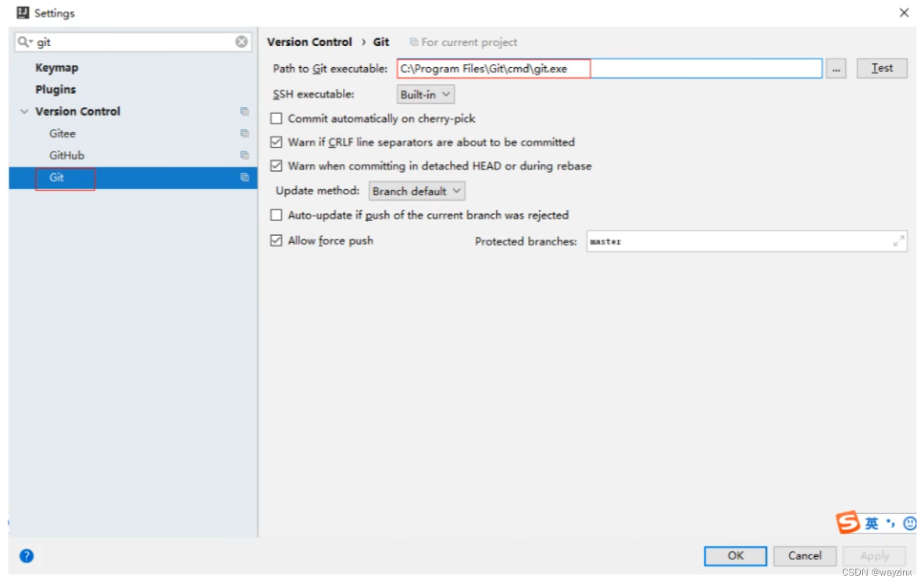Viewport: 924px width, 585px height.
Task: Clear the settings search field
Action: point(241,42)
